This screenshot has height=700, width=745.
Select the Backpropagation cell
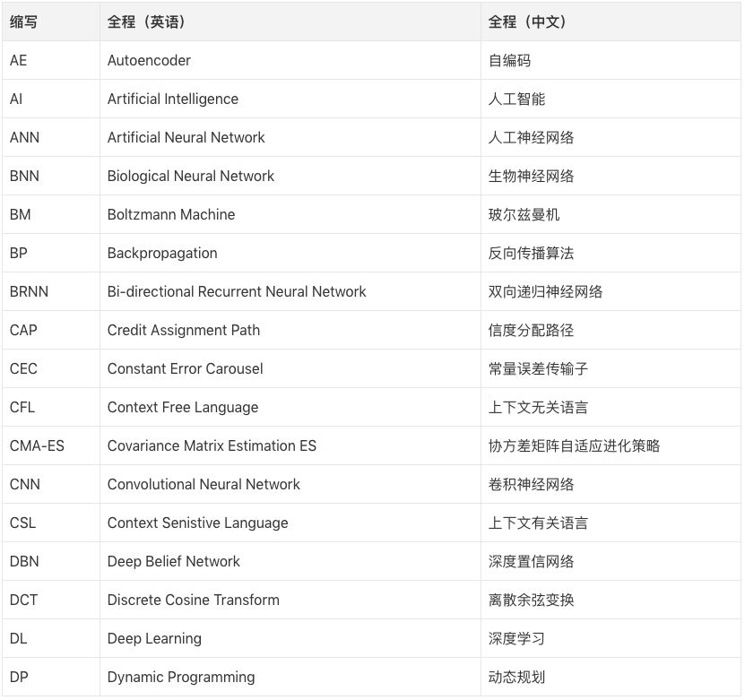(290, 253)
